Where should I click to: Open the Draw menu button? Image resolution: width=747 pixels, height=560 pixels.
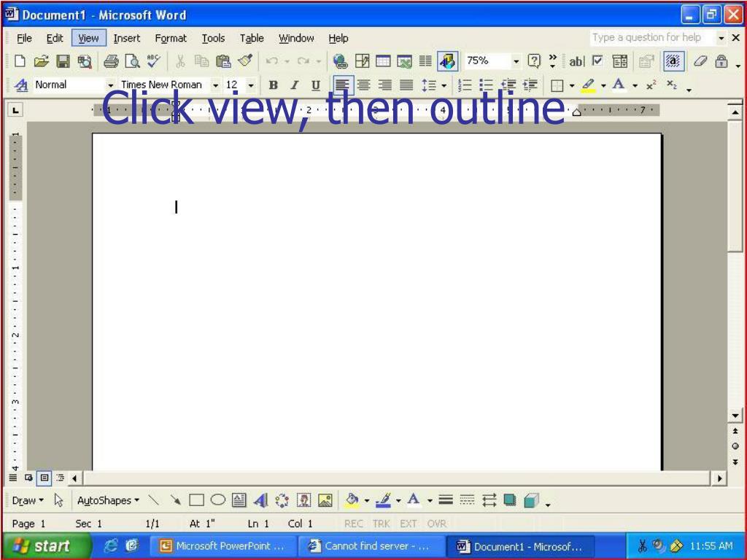[28, 500]
